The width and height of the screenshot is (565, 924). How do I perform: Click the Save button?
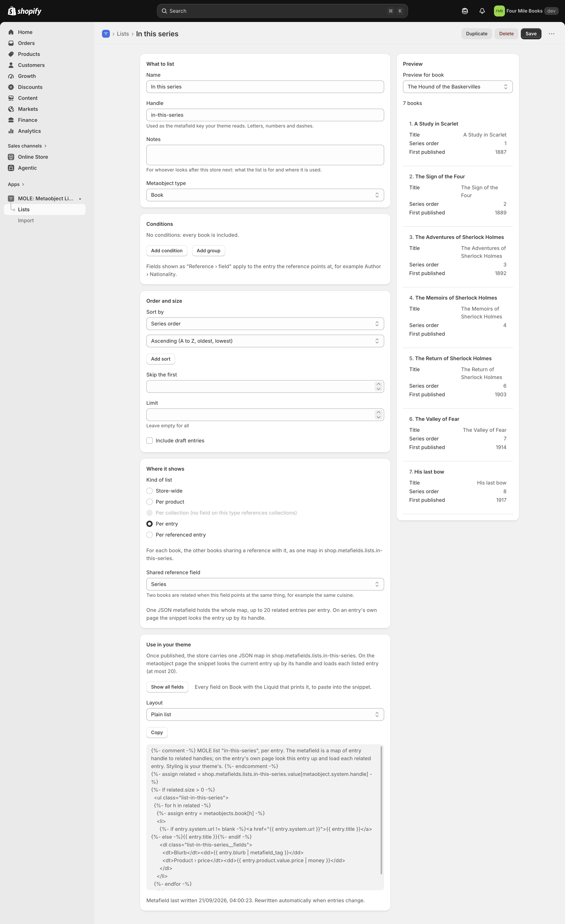(x=531, y=34)
